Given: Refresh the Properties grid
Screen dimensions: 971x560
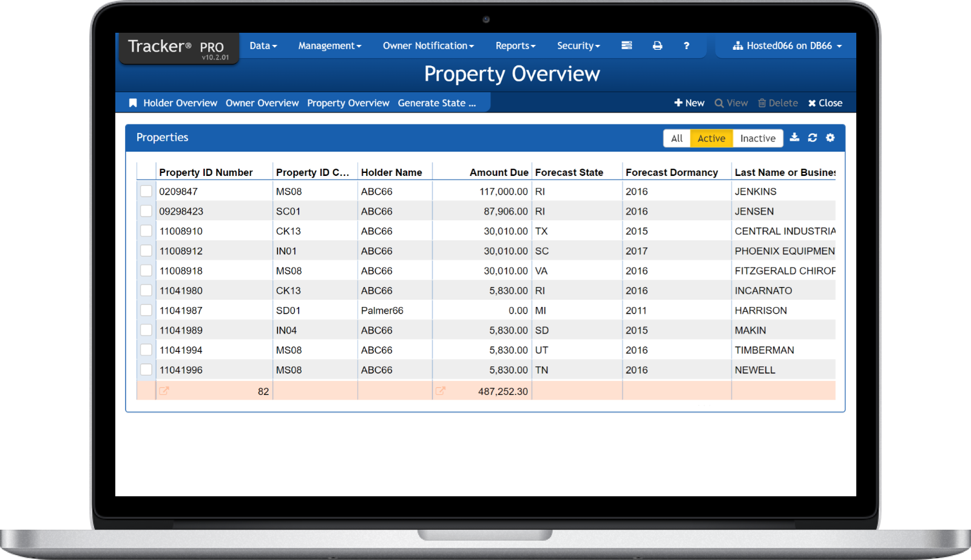Looking at the screenshot, I should coord(813,138).
